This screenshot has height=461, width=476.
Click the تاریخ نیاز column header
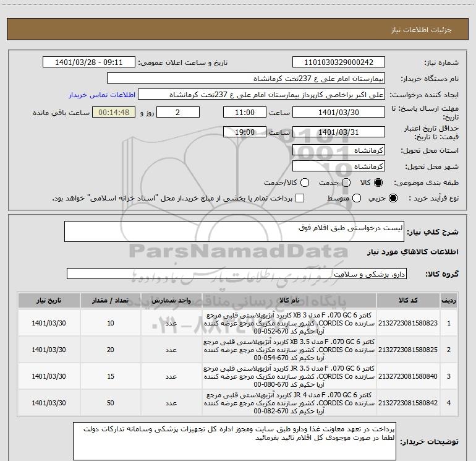tap(49, 301)
